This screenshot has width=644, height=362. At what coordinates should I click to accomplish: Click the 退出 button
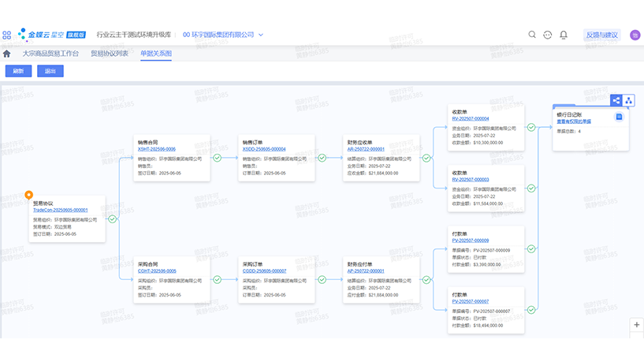point(50,71)
